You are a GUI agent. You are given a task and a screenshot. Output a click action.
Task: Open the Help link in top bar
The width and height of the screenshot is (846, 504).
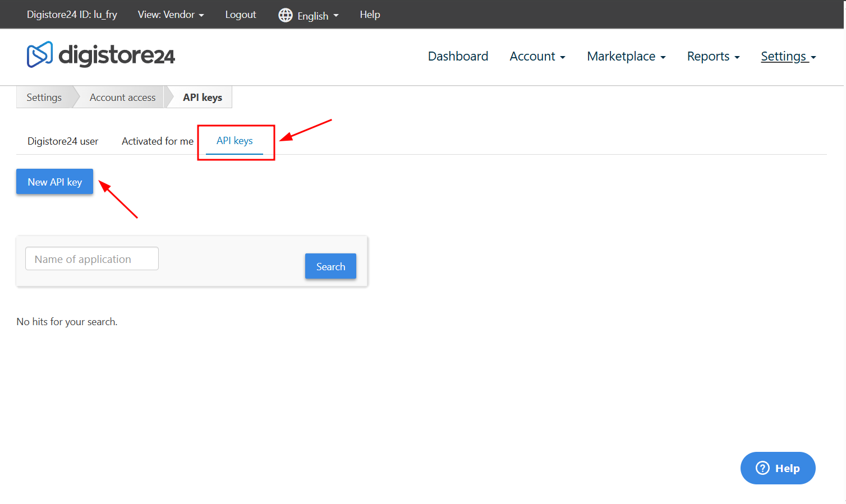(x=370, y=15)
